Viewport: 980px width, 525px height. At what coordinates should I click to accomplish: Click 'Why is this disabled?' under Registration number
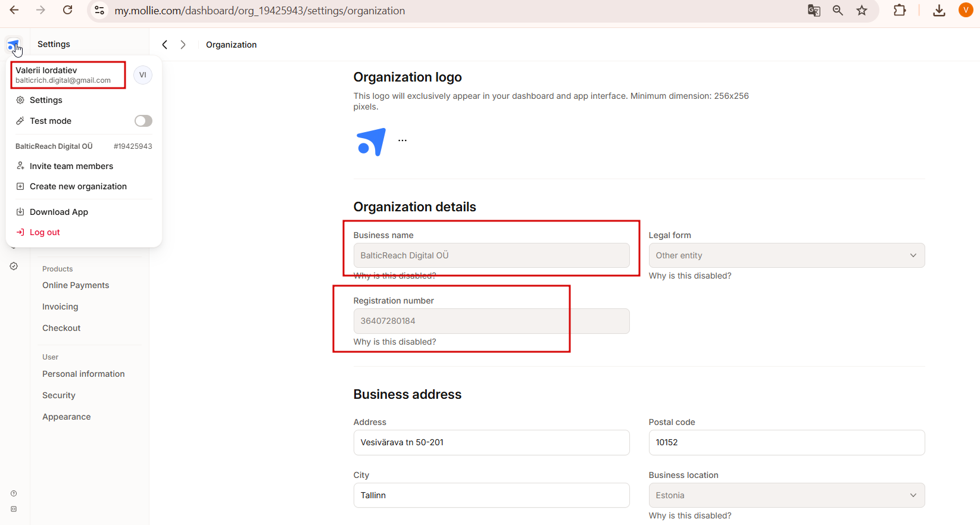(395, 342)
